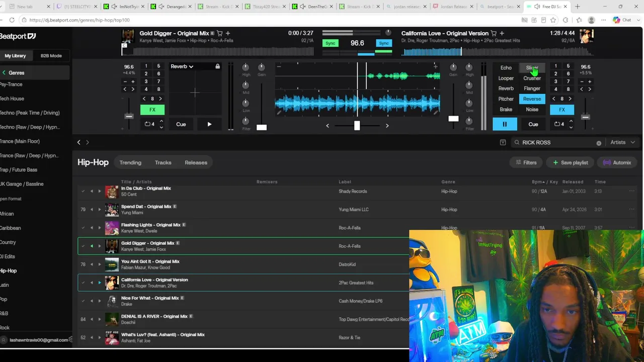Click the Flashing Lights album thumbnail
Viewport: 644px width, 362px height.
112,228
